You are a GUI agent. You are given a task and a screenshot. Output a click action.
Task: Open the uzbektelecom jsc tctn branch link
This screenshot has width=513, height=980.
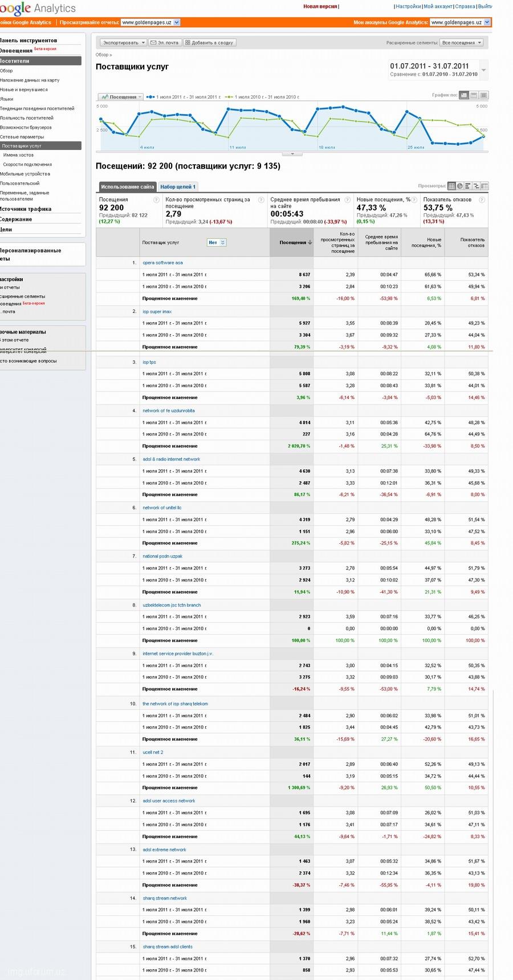click(x=172, y=605)
